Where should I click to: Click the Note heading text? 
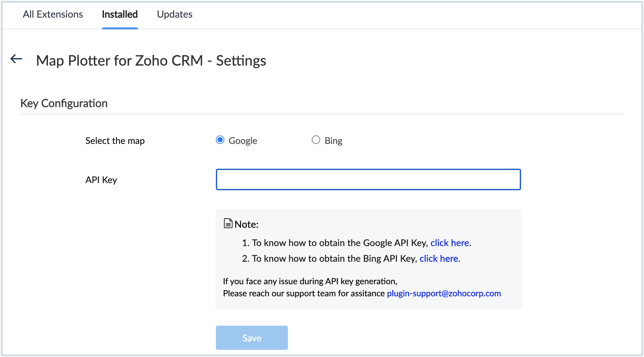point(246,225)
